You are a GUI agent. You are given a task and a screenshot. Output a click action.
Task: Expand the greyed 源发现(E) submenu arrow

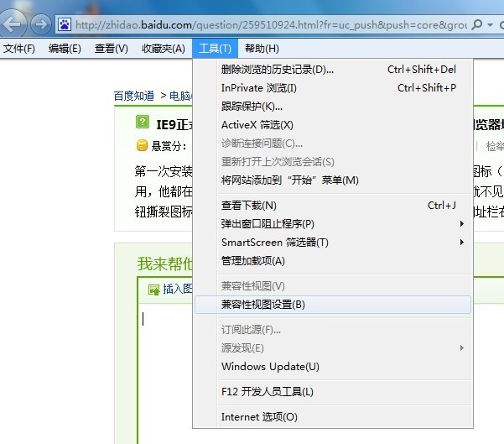point(462,347)
